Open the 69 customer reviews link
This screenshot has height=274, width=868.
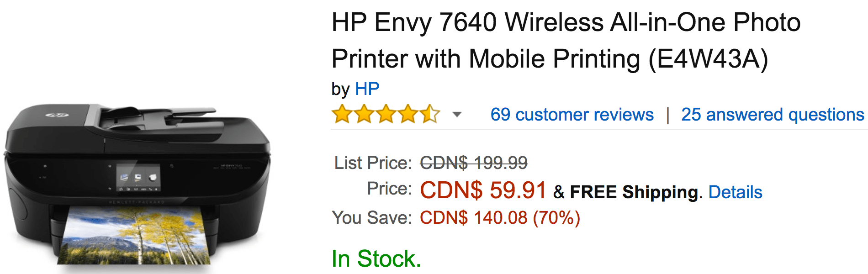coord(572,115)
